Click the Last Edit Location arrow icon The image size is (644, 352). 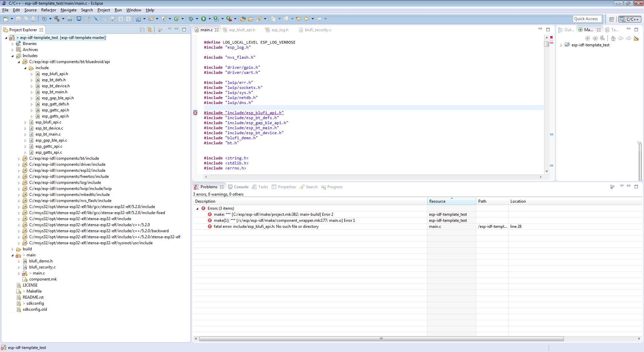(x=299, y=19)
